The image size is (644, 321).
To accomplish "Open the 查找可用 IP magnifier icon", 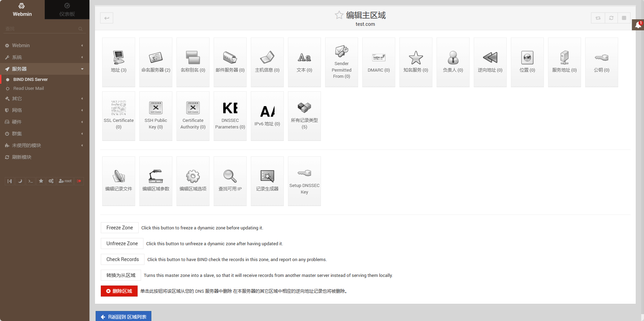I will 230,181.
